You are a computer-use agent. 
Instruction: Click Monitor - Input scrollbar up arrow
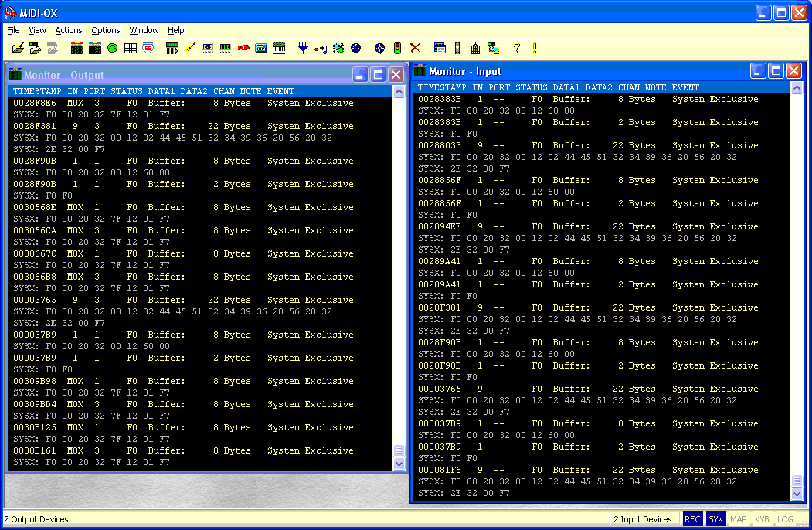(797, 87)
